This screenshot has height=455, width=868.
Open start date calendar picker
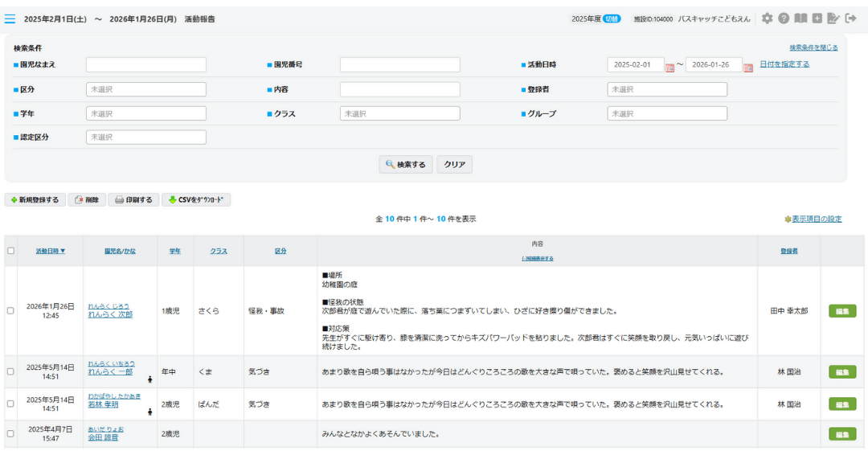(x=669, y=68)
